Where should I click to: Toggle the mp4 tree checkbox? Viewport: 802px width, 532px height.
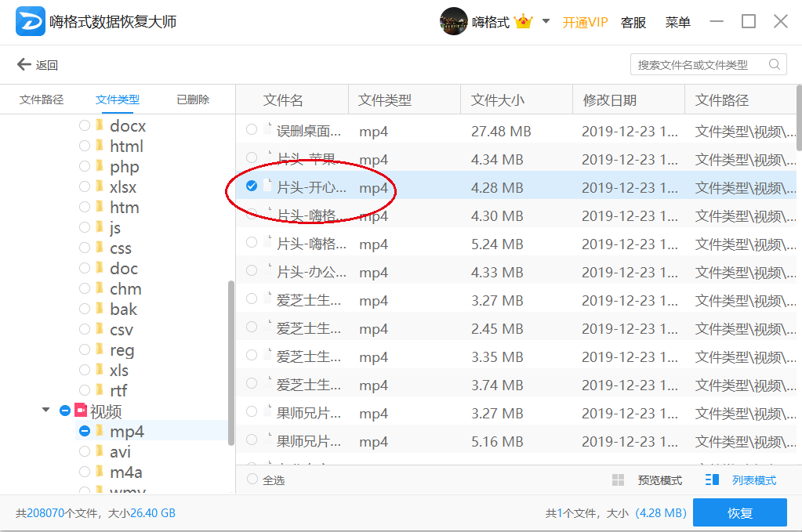coord(85,432)
